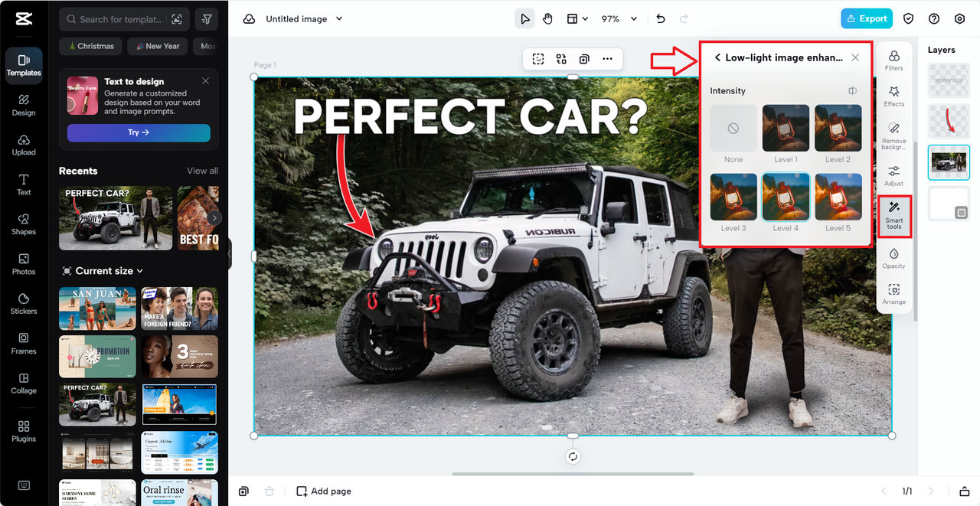Click the cloud save status icon

pos(249,19)
